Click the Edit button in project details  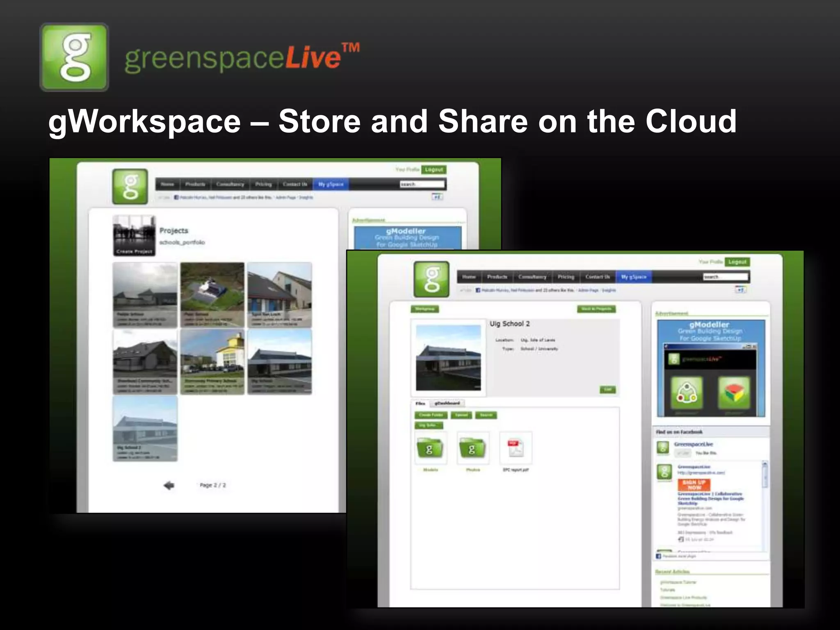pos(608,389)
